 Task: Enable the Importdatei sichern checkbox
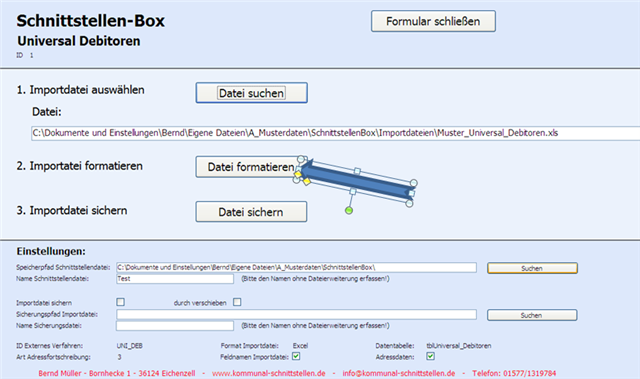point(120,302)
